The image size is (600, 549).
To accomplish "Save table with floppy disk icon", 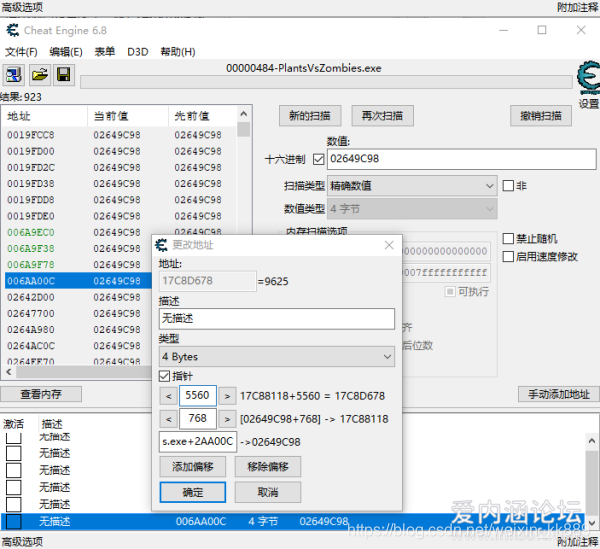I will (64, 74).
